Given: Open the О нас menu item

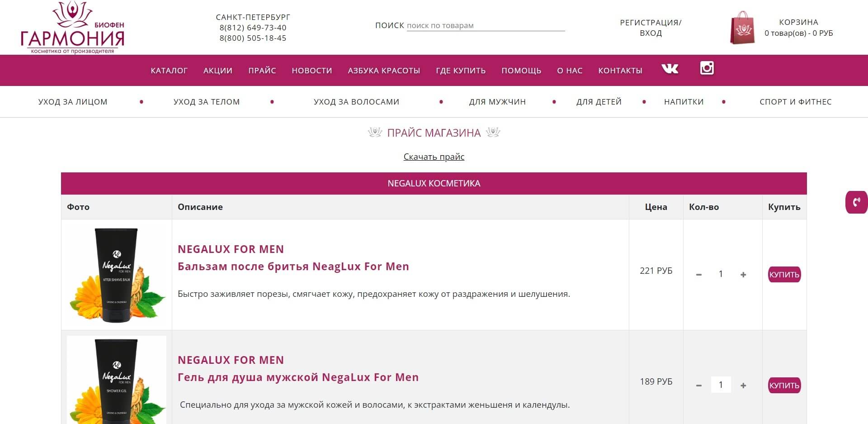Looking at the screenshot, I should 570,71.
